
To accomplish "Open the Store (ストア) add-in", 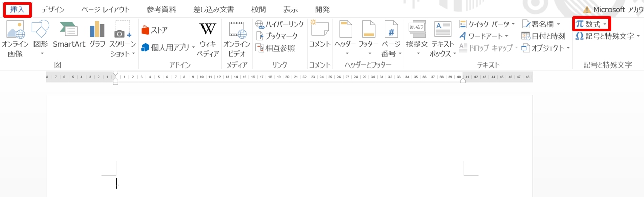I will coord(155,30).
